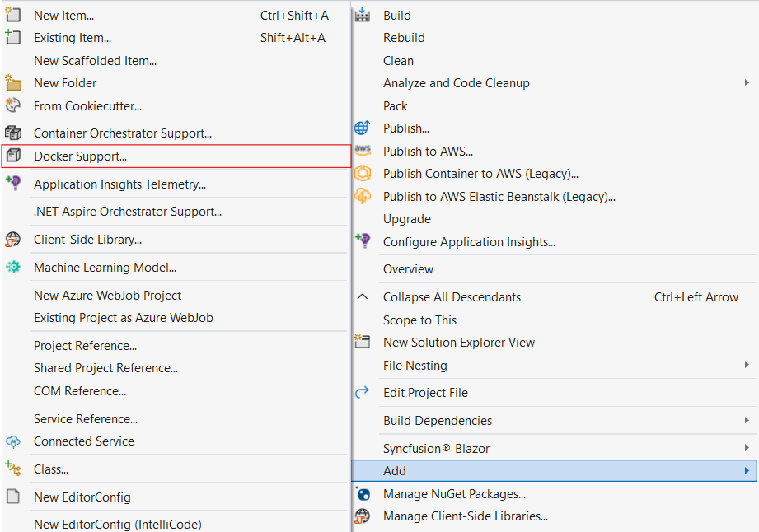759x532 pixels.
Task: Click the Publish globe icon
Action: [x=362, y=128]
